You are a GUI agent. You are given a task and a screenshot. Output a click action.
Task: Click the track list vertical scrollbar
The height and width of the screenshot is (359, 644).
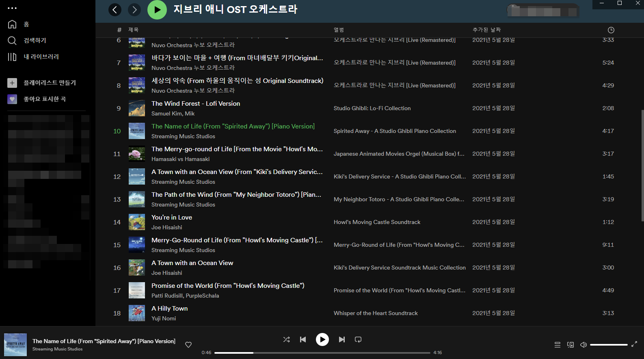point(642,165)
